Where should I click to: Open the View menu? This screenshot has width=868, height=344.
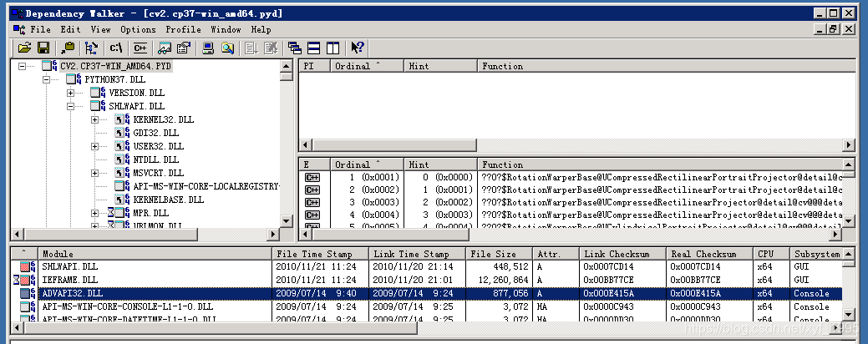tap(101, 29)
